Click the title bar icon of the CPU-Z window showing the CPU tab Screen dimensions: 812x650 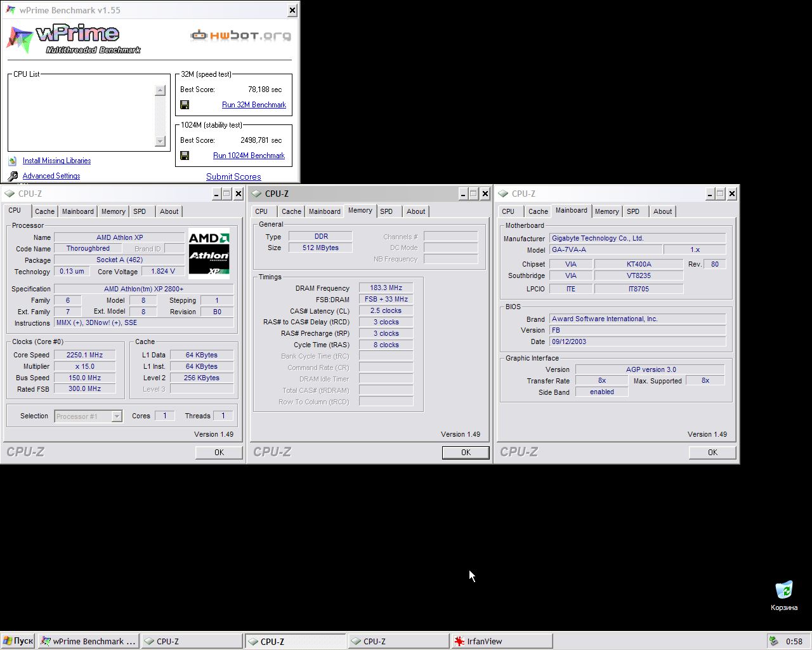(x=10, y=194)
